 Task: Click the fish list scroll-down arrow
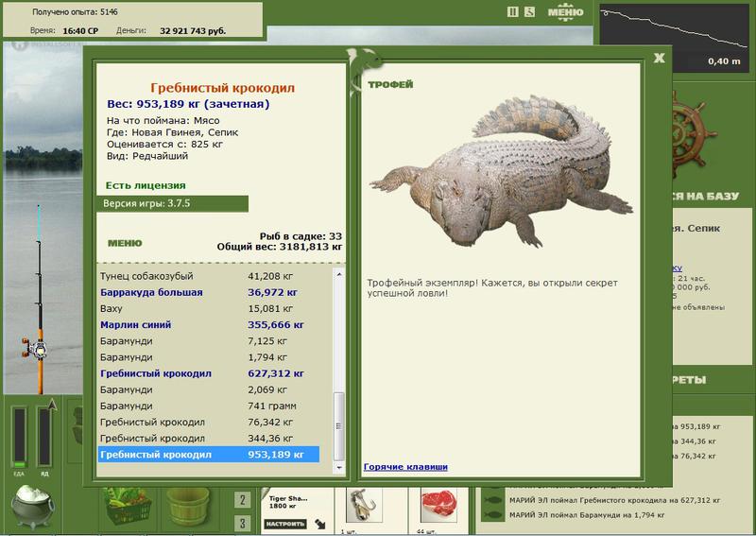click(x=339, y=468)
